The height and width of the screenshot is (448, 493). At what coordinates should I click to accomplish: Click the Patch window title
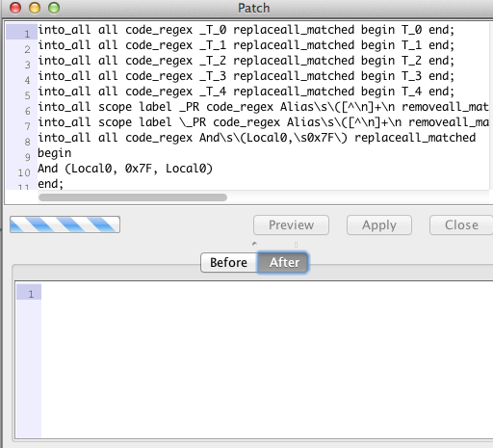tap(253, 9)
